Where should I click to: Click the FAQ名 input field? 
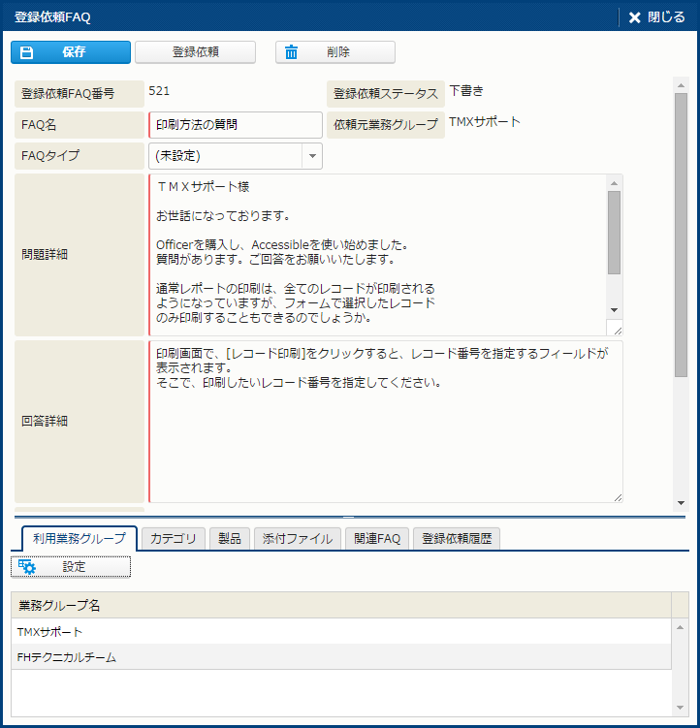pyautogui.click(x=236, y=125)
